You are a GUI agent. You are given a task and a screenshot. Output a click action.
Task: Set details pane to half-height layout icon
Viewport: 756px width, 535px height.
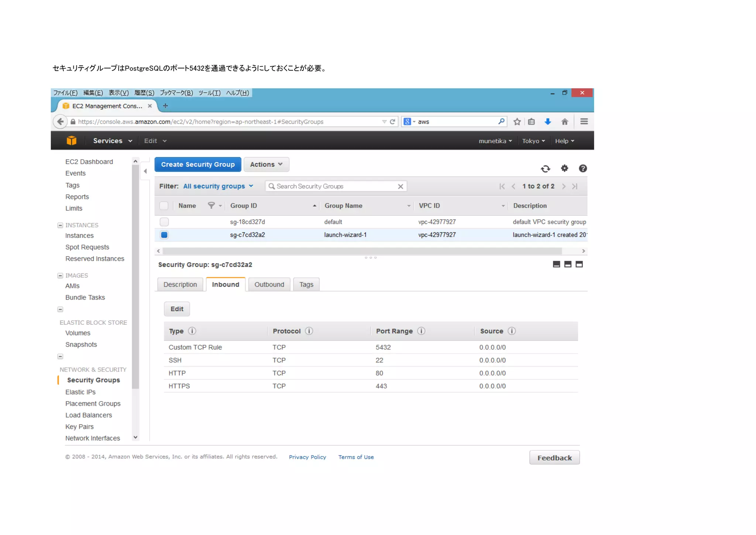(x=568, y=264)
